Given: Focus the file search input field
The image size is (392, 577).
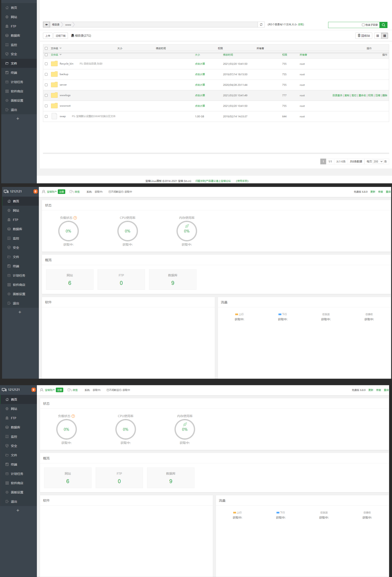Looking at the screenshot, I should [344, 25].
